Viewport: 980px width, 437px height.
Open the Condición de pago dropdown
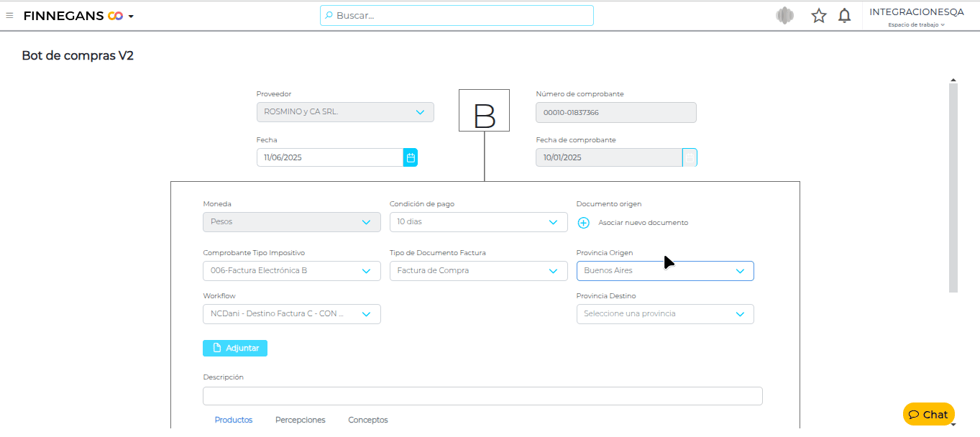click(x=552, y=222)
